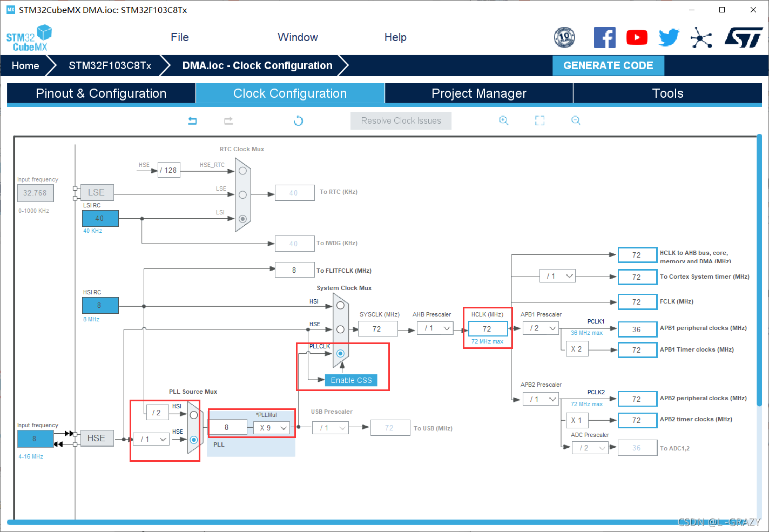Click the LSE input frequency 32.768 field
The width and height of the screenshot is (769, 532).
coord(35,193)
